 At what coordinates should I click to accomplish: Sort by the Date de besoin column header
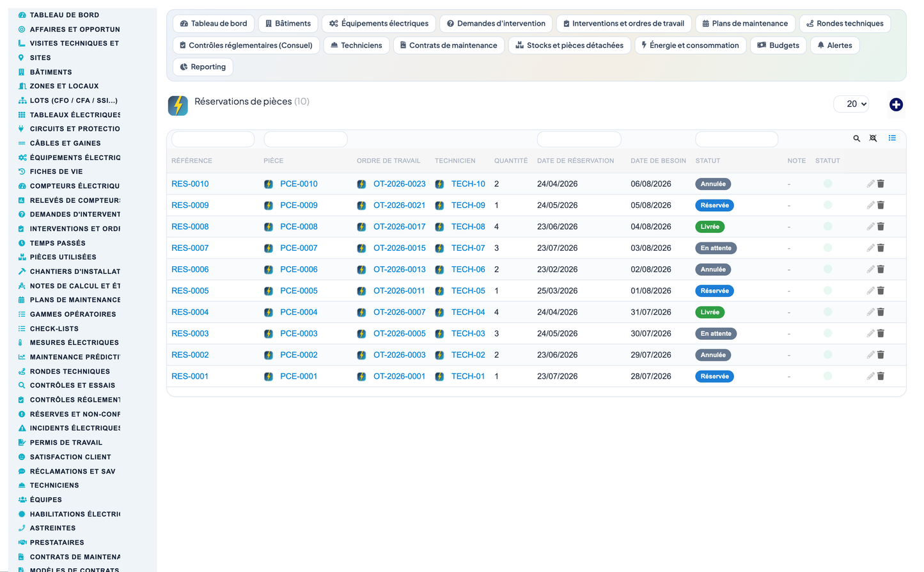click(658, 161)
